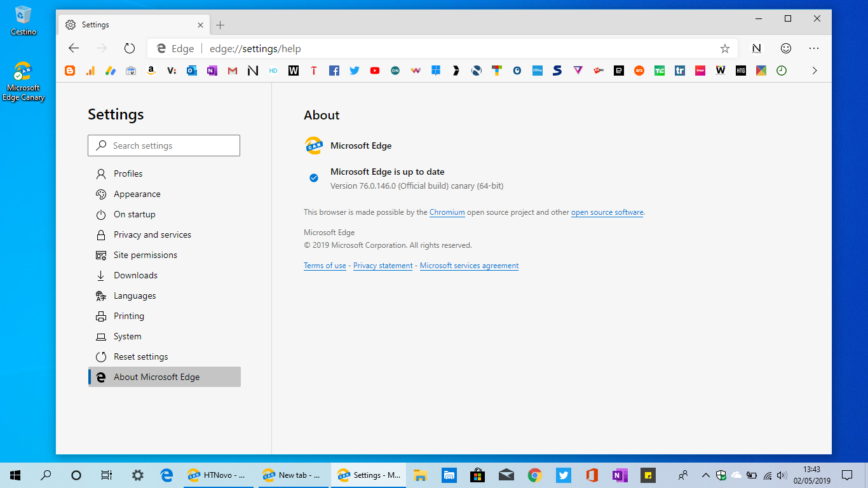Open the HD bookmark icon
The height and width of the screenshot is (488, 868).
(273, 71)
